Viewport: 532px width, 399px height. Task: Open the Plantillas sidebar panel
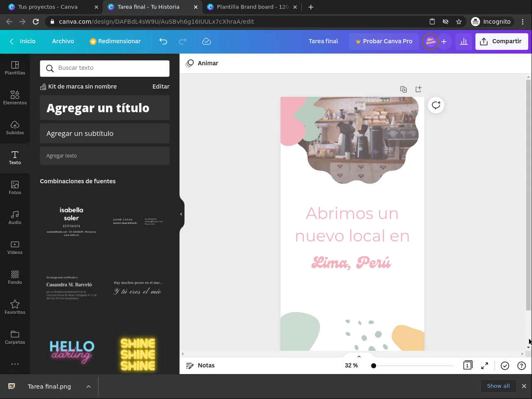click(x=15, y=68)
